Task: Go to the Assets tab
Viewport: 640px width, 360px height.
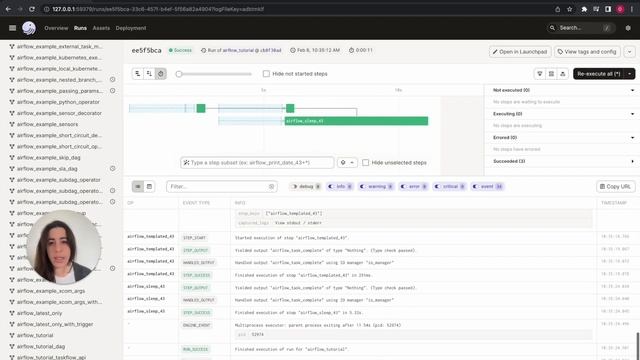Action: 101,28
